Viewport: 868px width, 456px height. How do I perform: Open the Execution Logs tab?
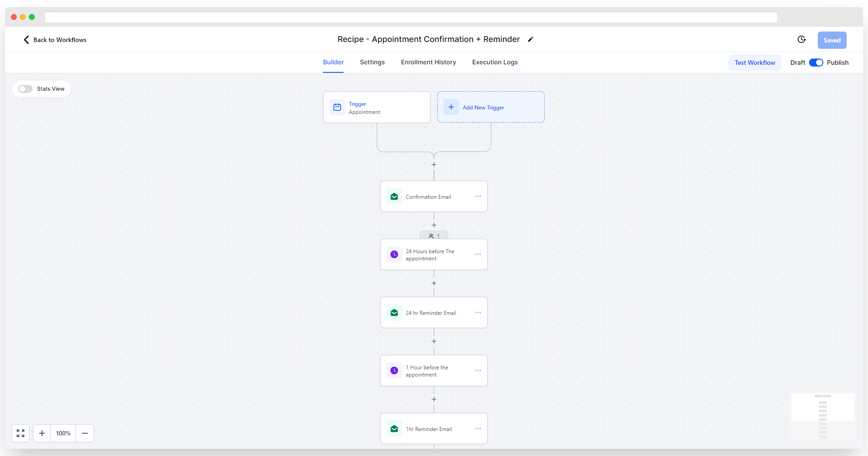tap(495, 62)
